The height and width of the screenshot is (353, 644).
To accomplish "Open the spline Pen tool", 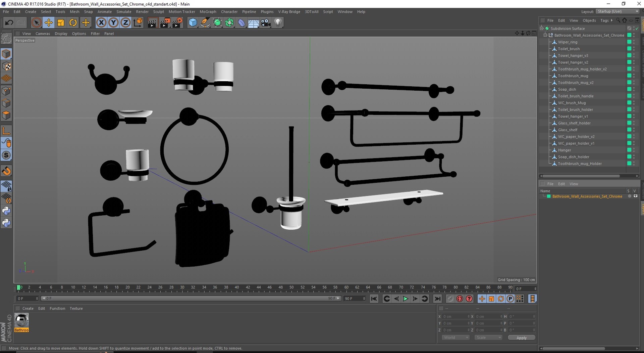I will point(205,23).
